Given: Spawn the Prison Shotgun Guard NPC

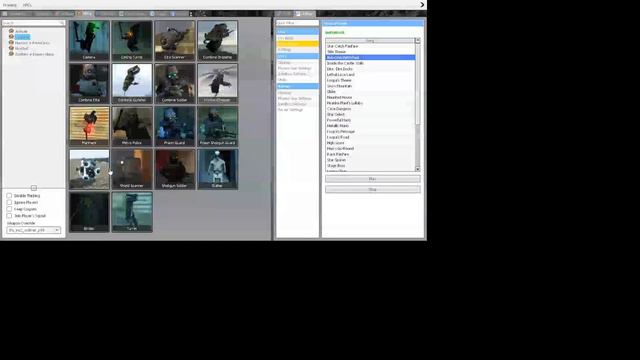Looking at the screenshot, I should [218, 126].
